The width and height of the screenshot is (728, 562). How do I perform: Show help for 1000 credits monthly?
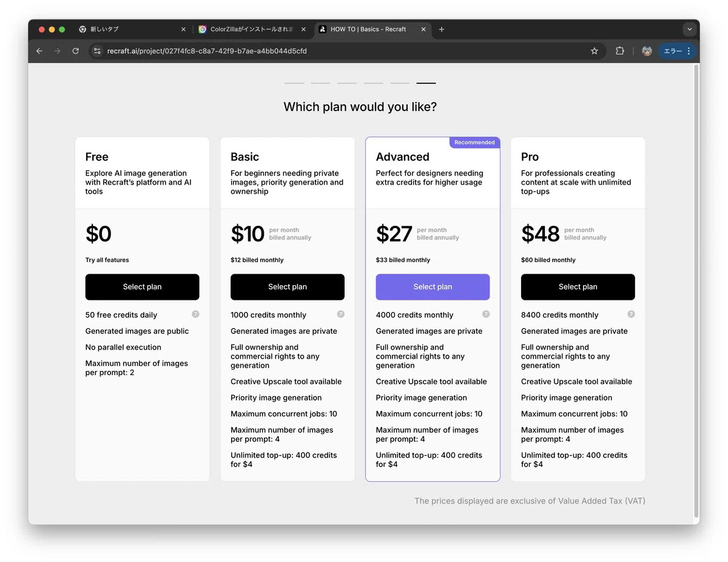click(341, 314)
